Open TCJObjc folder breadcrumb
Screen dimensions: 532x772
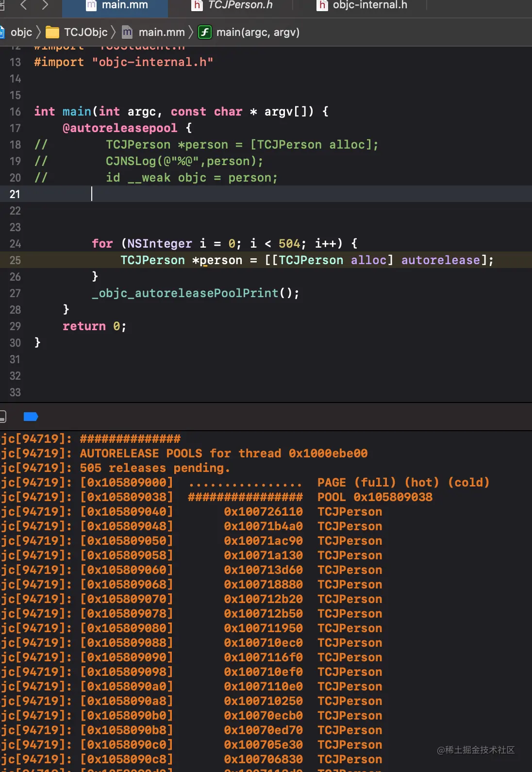(85, 33)
